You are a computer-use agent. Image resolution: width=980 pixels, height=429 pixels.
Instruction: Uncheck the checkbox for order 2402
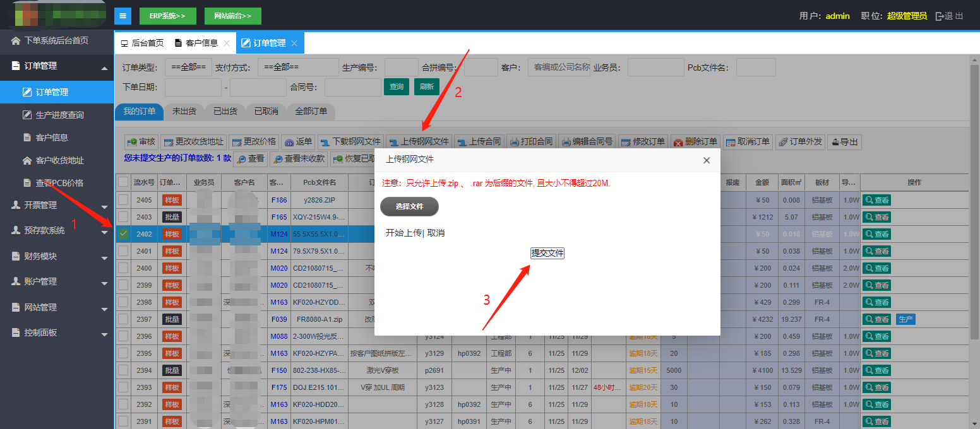point(123,234)
